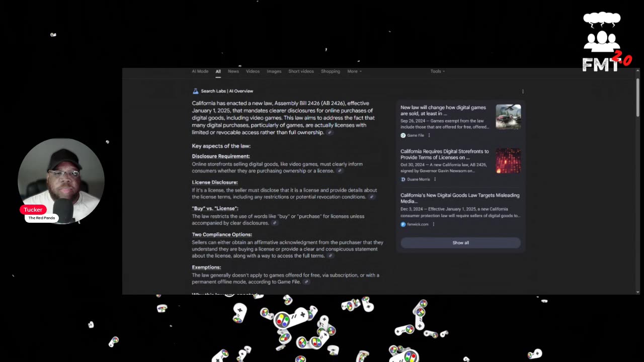Click source link icon after Disclosure Requirement text
This screenshot has width=644, height=362.
point(340,171)
